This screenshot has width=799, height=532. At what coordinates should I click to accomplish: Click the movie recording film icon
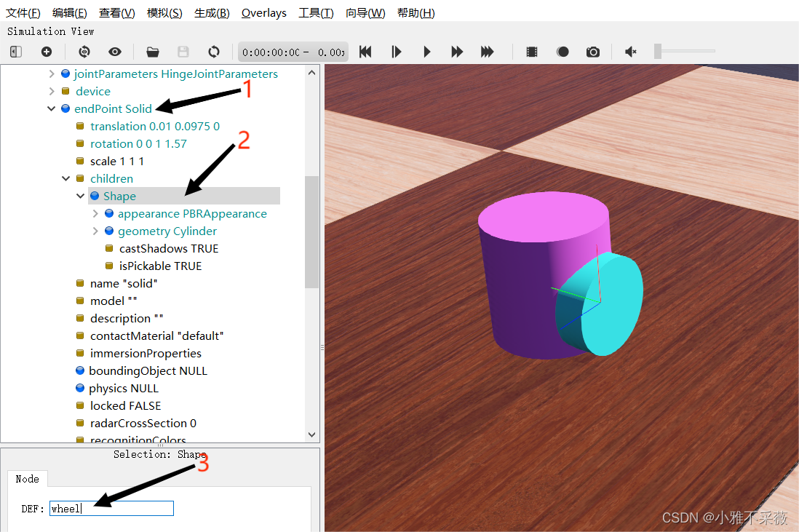(x=532, y=52)
